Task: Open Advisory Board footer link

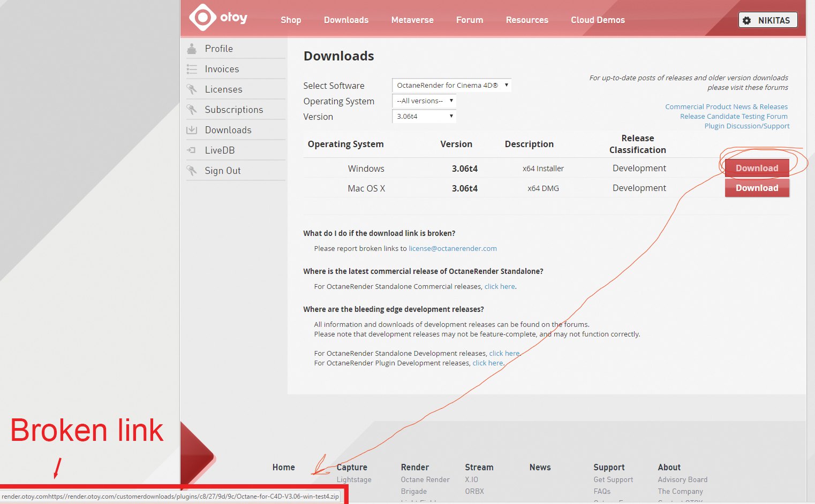Action: [683, 480]
